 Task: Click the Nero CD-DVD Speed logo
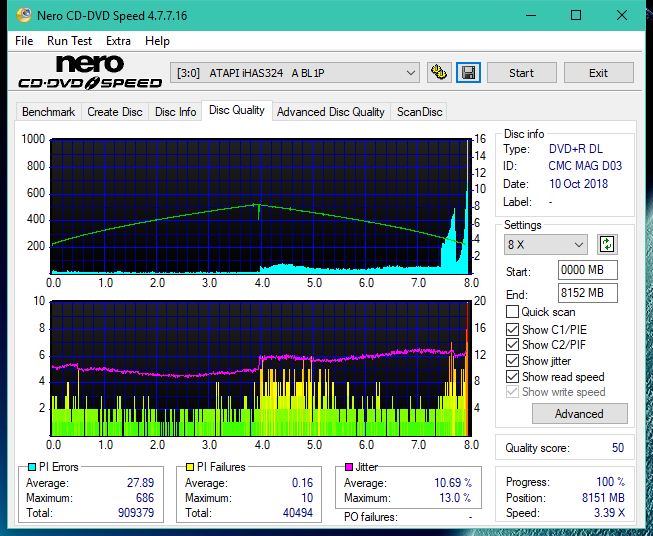tap(90, 73)
